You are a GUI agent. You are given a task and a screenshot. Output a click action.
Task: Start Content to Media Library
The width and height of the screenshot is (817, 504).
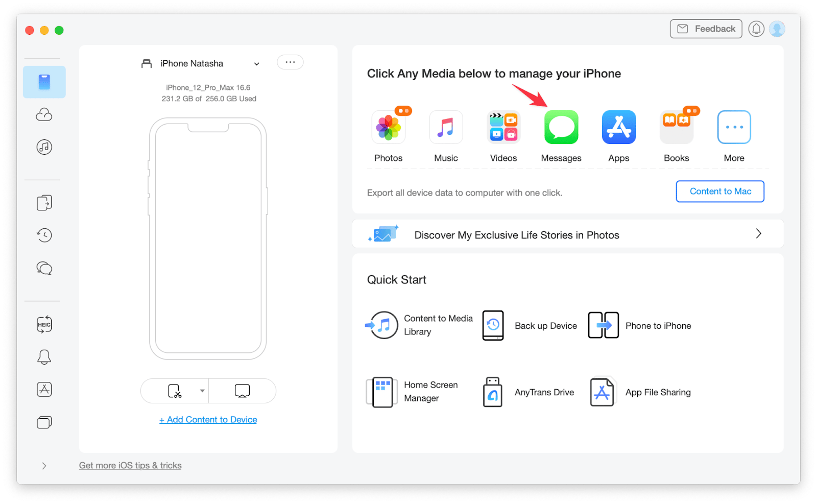click(419, 325)
